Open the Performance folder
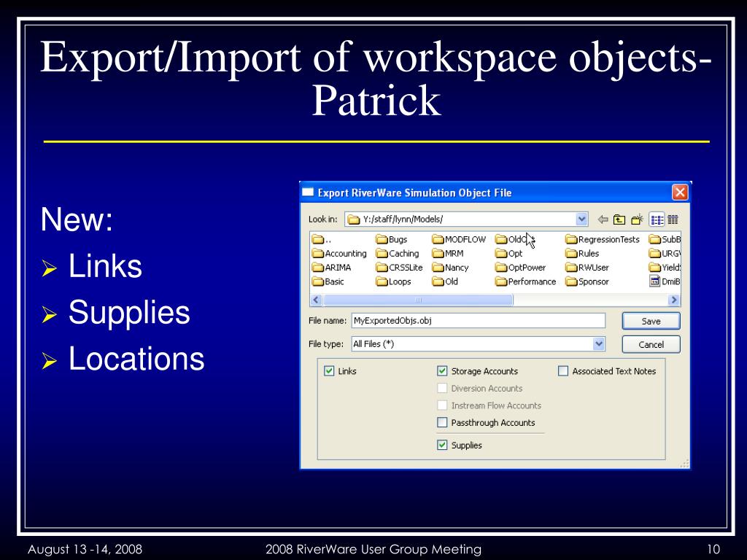 pos(525,281)
